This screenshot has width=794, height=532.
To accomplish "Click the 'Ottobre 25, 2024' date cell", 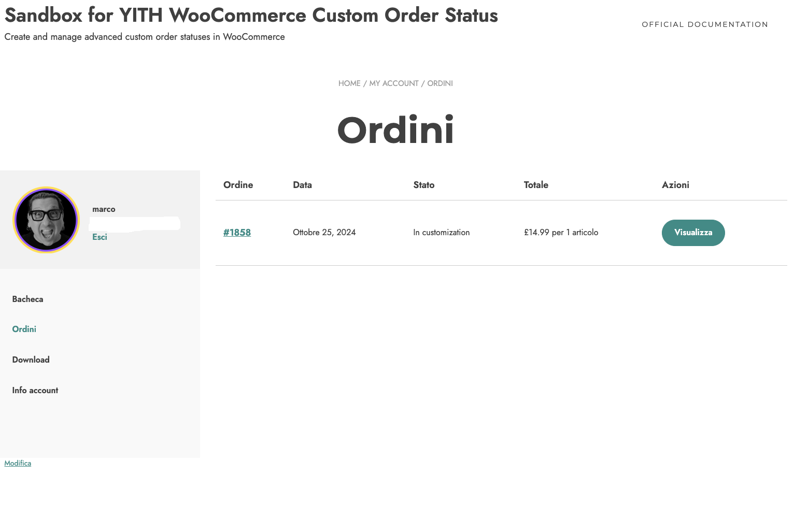I will [324, 233].
